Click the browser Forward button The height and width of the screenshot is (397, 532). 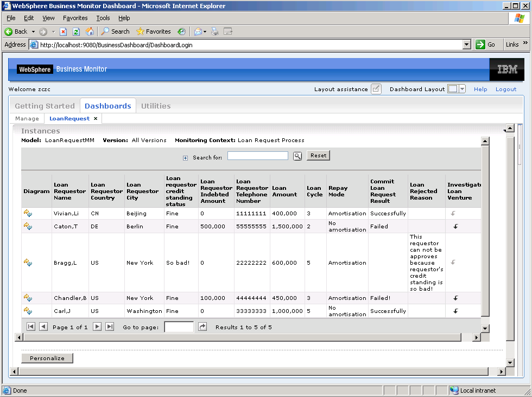[43, 31]
